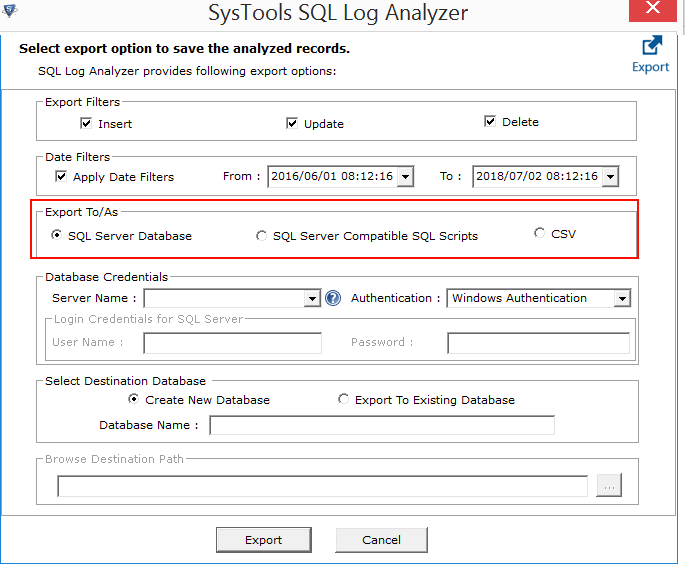Click the Cancel button
Screen dimensions: 685x564
[x=381, y=540]
